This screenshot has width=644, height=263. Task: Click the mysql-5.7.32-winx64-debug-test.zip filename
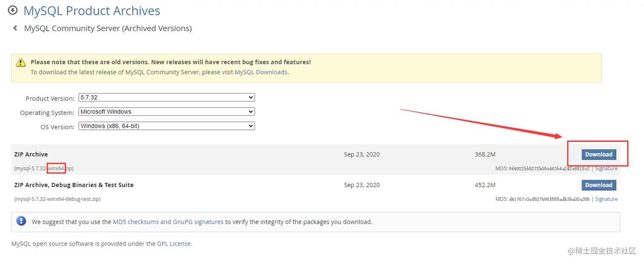[57, 199]
